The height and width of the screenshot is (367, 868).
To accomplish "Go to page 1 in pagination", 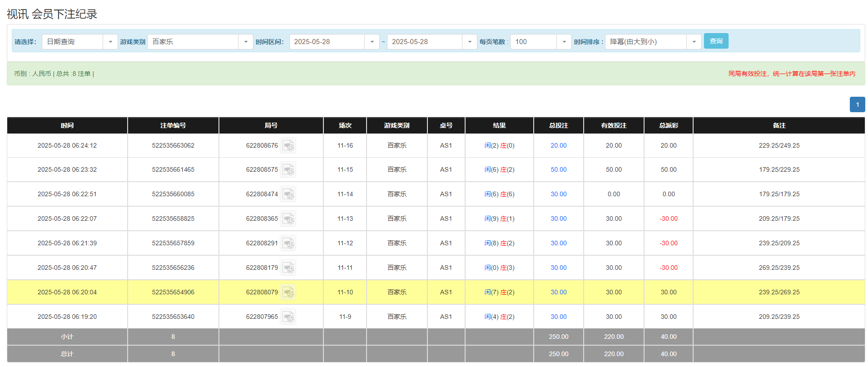I will [x=857, y=104].
